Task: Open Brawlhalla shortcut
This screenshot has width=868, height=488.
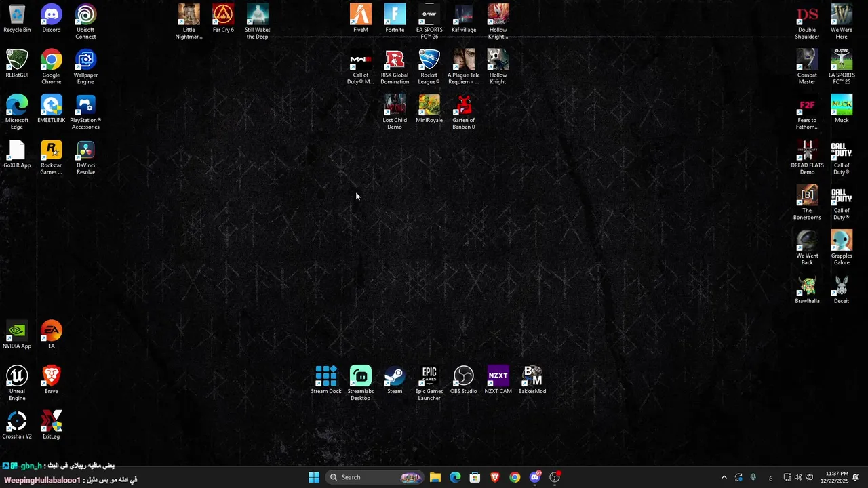Action: pyautogui.click(x=807, y=290)
